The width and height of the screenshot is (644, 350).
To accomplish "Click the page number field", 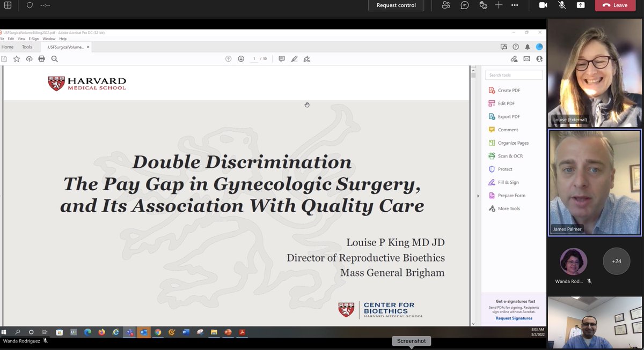I will click(x=254, y=59).
